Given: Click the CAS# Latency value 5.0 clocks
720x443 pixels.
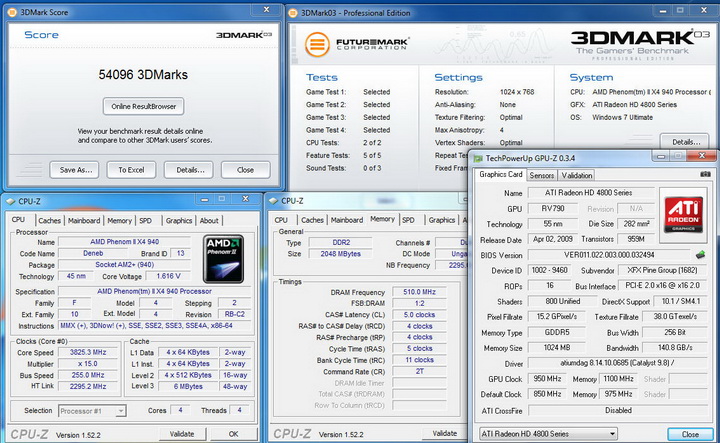Looking at the screenshot, I should pos(419,315).
